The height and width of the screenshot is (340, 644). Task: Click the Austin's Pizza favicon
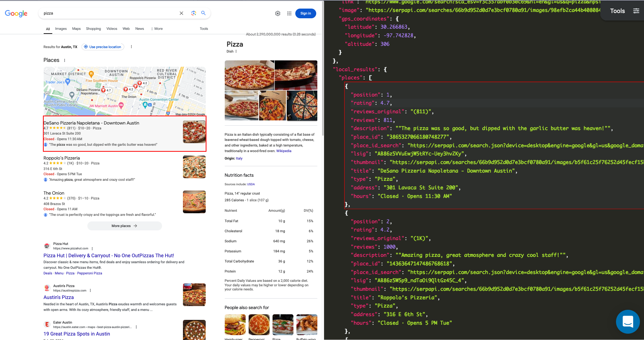(47, 288)
